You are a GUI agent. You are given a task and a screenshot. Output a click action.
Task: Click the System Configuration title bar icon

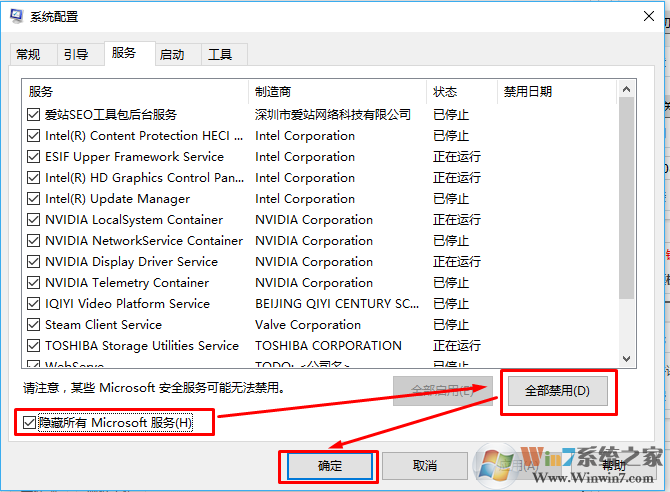[x=16, y=16]
